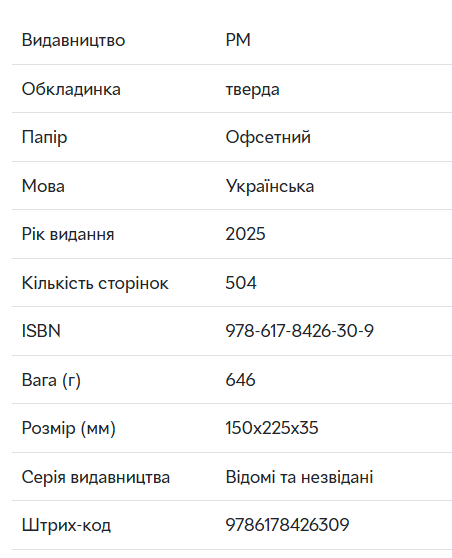Image resolution: width=452 pixels, height=558 pixels.
Task: Open the Відомі та незвідані series link
Action: (299, 477)
